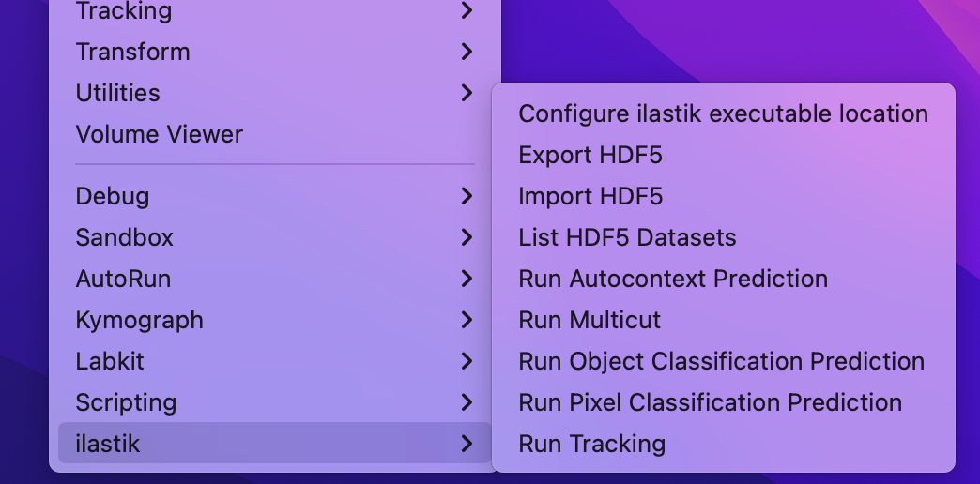The height and width of the screenshot is (484, 980).
Task: Select Run Object Classification Prediction
Action: (723, 361)
